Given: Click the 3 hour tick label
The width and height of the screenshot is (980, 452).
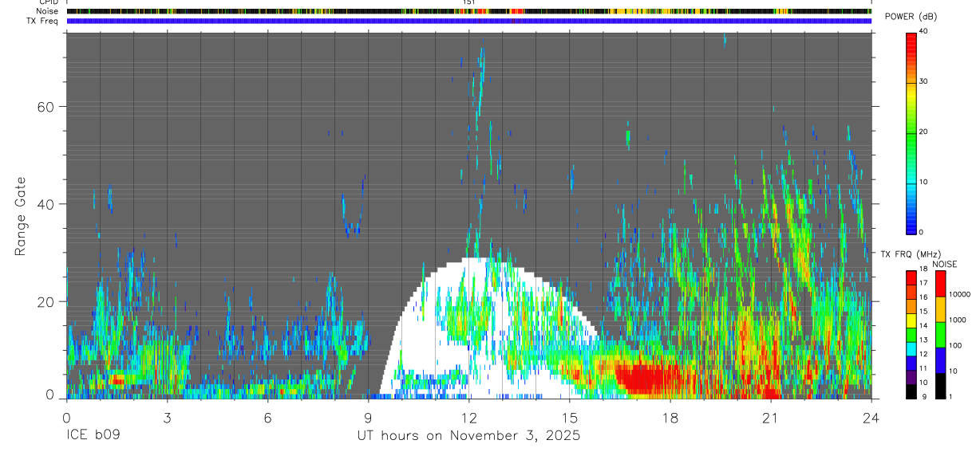Looking at the screenshot, I should pyautogui.click(x=167, y=418).
